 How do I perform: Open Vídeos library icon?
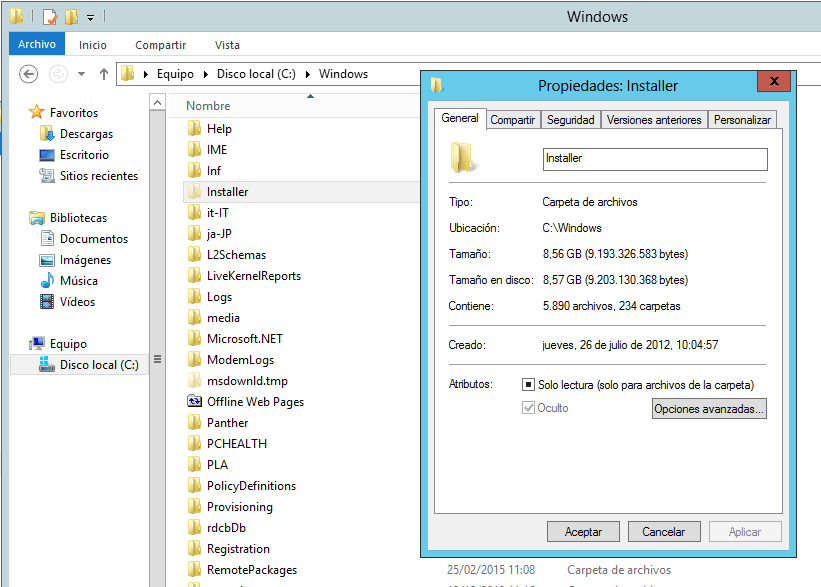click(47, 302)
